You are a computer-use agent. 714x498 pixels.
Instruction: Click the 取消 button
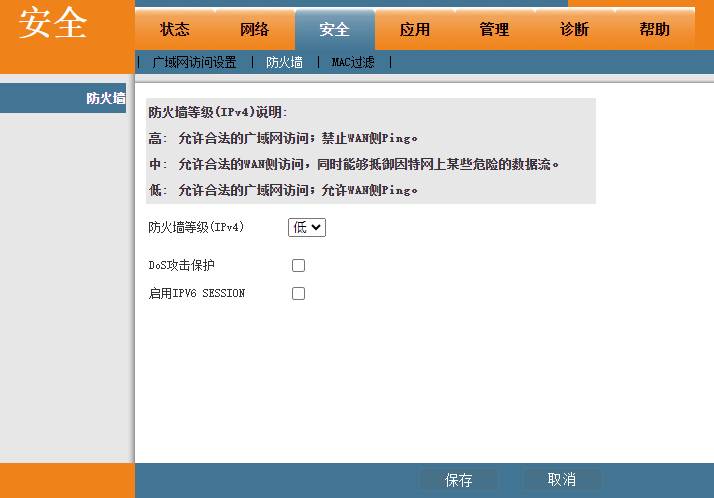coord(561,480)
